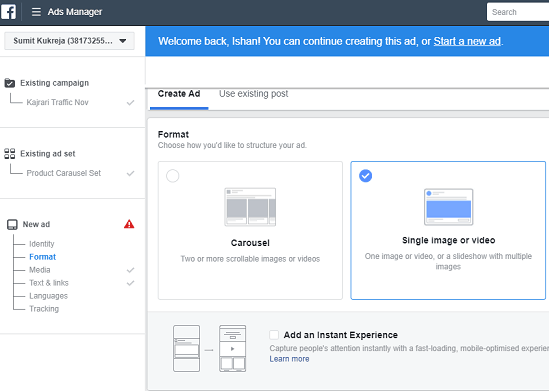Image resolution: width=549 pixels, height=391 pixels.
Task: Click the New ad label
Action: click(36, 224)
